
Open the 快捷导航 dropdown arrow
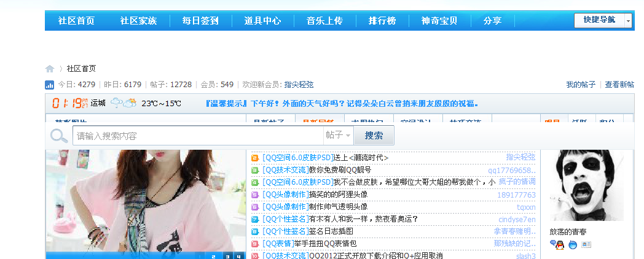pos(629,20)
